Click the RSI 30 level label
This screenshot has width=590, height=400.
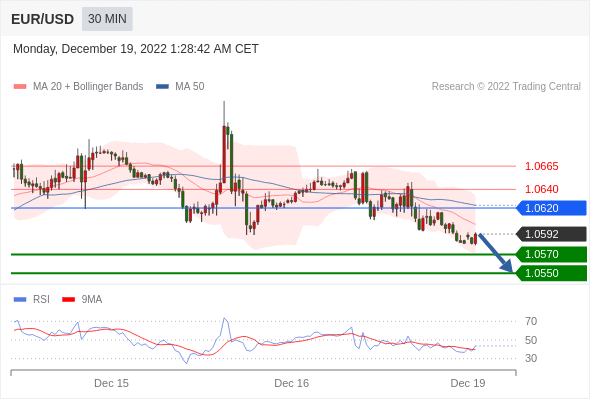[531, 358]
